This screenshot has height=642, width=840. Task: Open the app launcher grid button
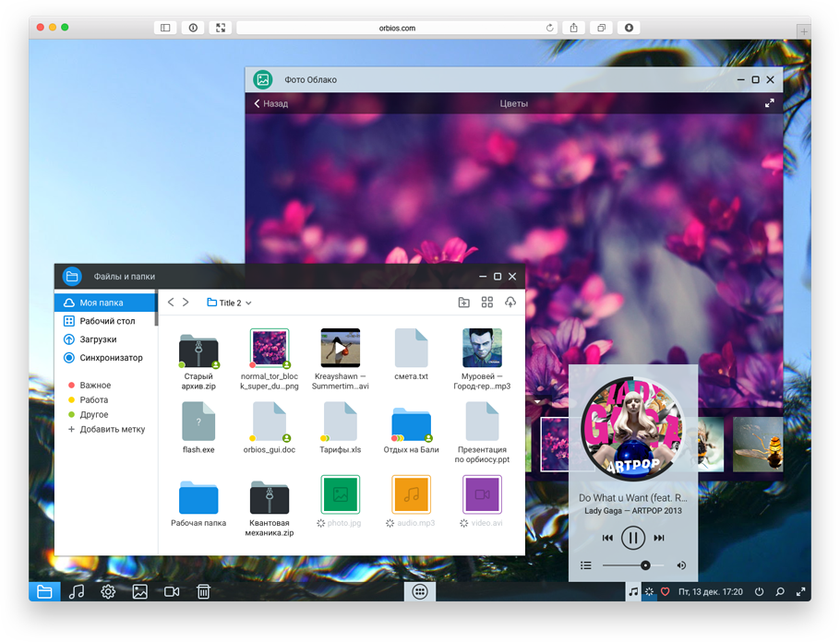point(419,592)
